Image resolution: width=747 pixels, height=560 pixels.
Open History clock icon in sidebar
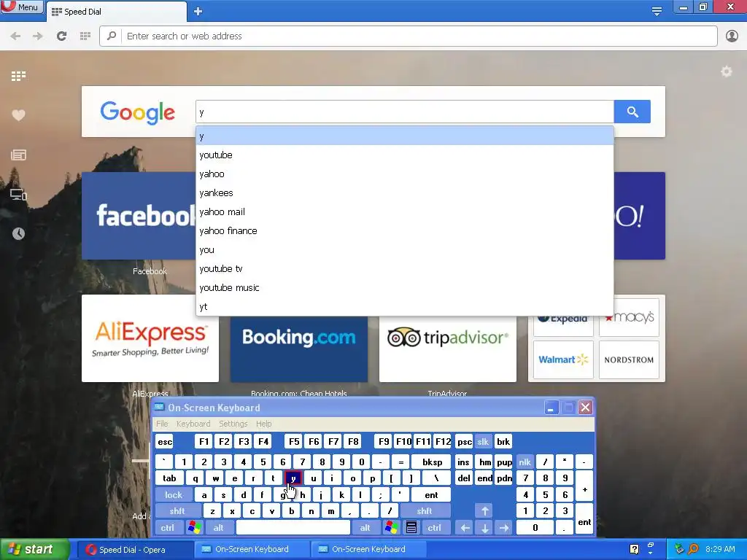18,233
